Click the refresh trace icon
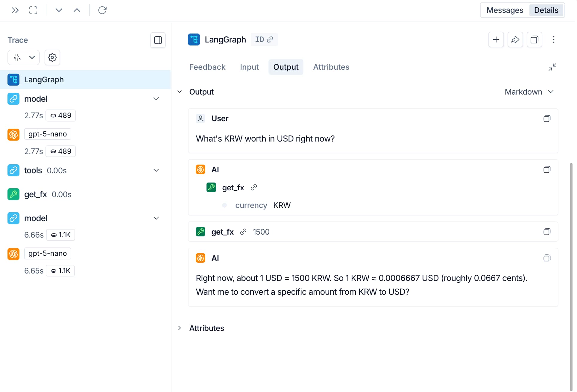The width and height of the screenshot is (577, 392). pyautogui.click(x=102, y=10)
